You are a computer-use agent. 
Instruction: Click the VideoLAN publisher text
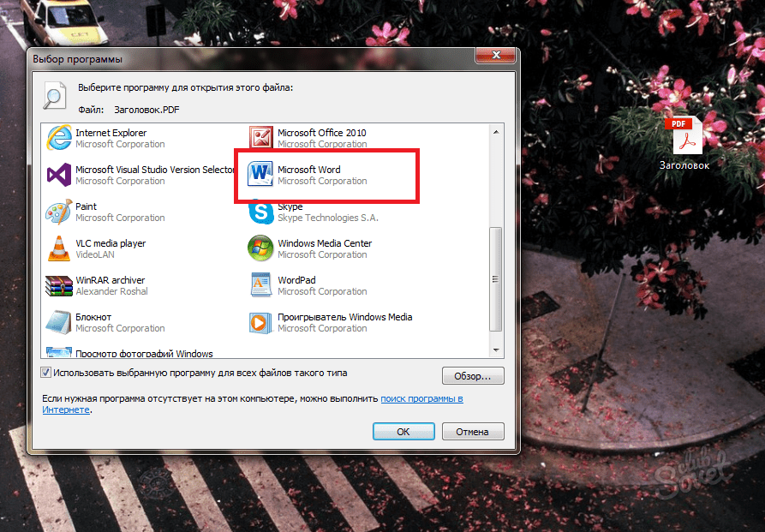point(95,254)
